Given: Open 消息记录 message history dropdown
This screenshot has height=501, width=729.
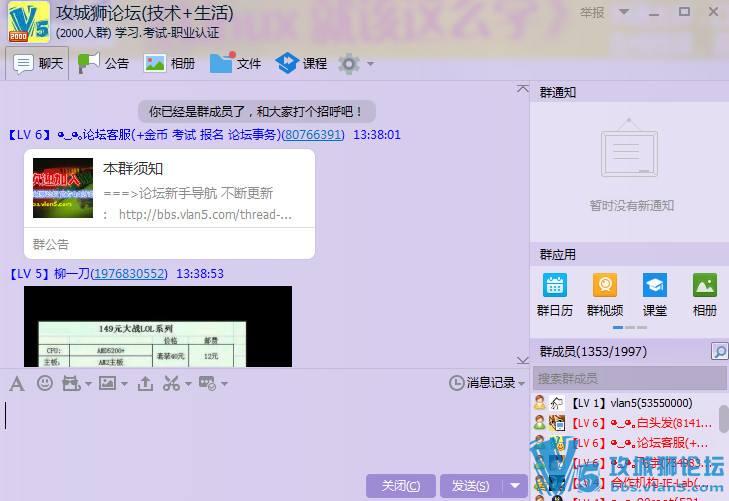Looking at the screenshot, I should (x=486, y=383).
